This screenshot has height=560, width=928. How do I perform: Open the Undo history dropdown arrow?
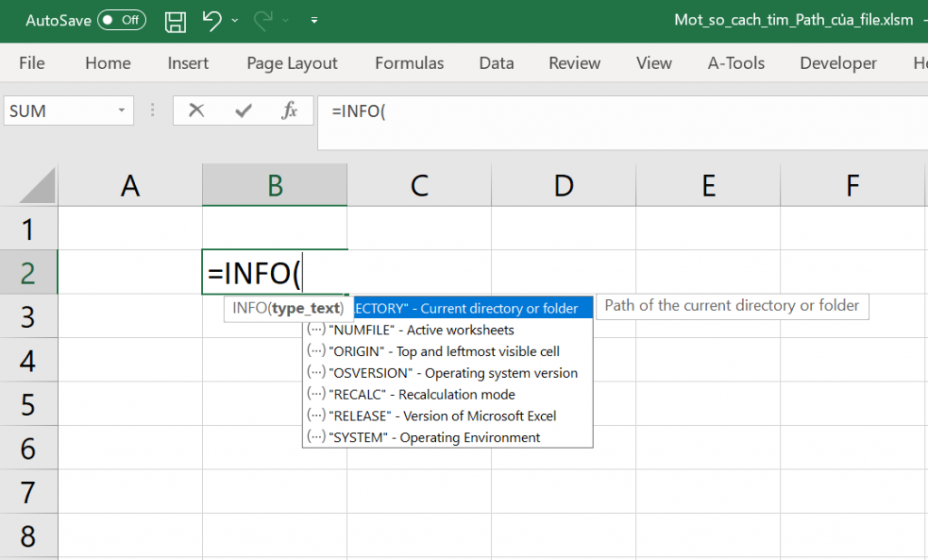[x=236, y=20]
